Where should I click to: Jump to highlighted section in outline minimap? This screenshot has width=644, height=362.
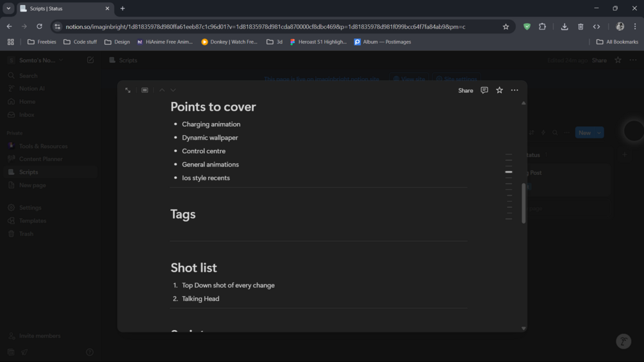pos(508,172)
